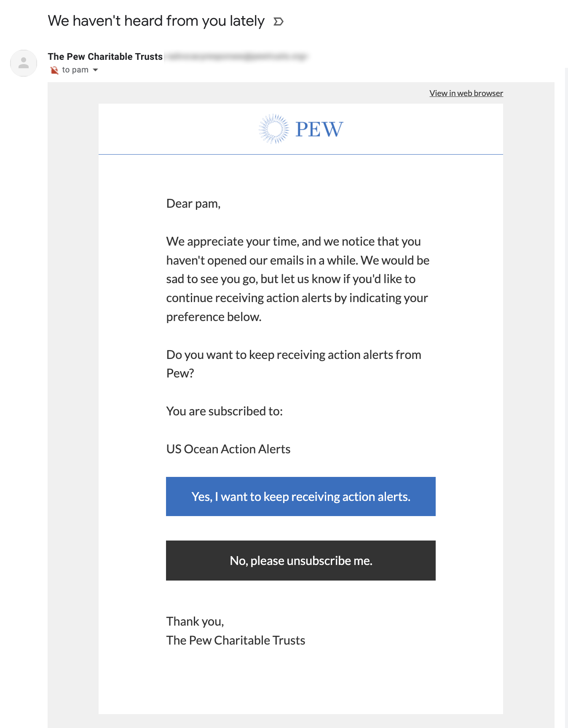Click the marker icon beside the subject line
Screen dimensions: 568x728
coord(279,21)
